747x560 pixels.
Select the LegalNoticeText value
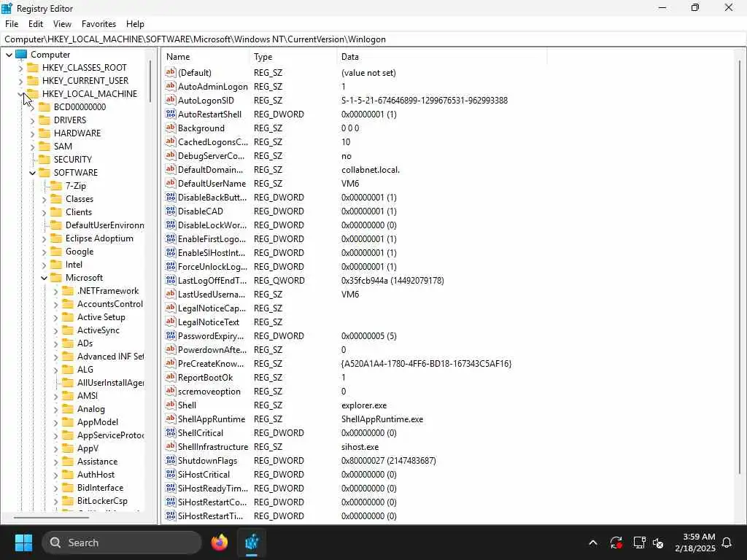[209, 322]
